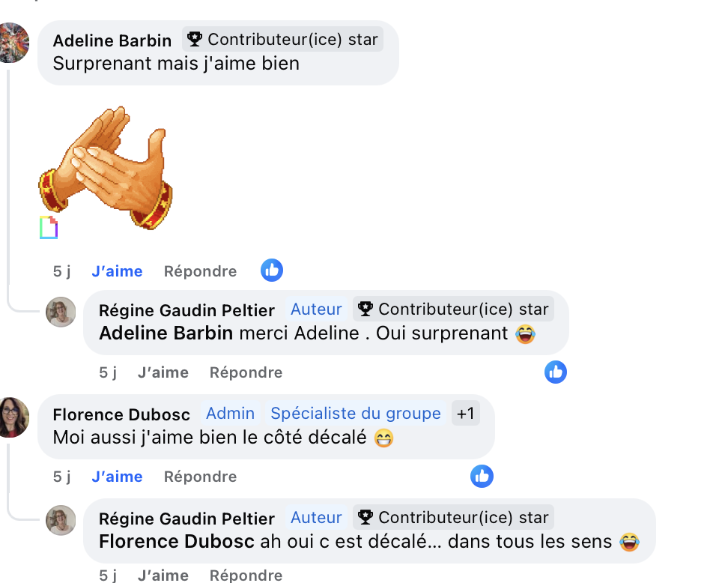Screen dimensions: 728x583
Task: Click the GIPHY source icon below the GIF
Action: click(48, 227)
